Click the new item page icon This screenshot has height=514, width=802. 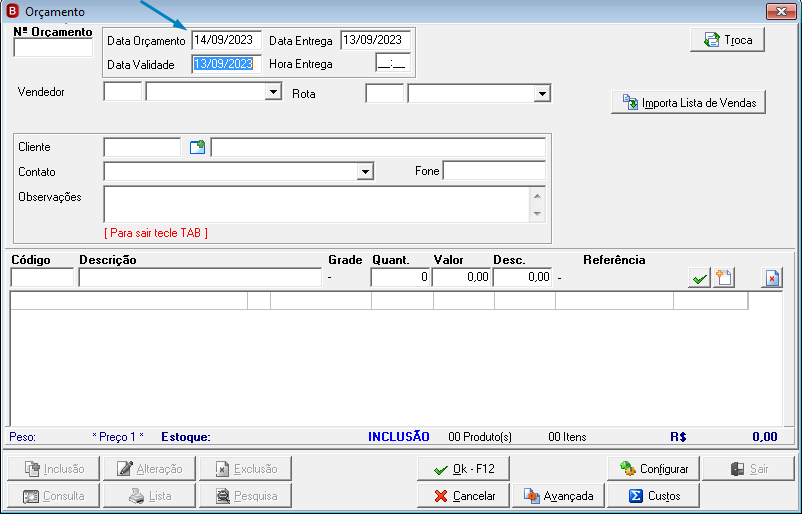[724, 278]
